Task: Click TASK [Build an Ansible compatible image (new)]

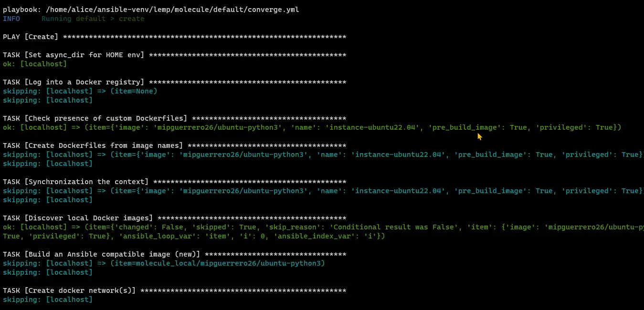Action: (x=175, y=254)
